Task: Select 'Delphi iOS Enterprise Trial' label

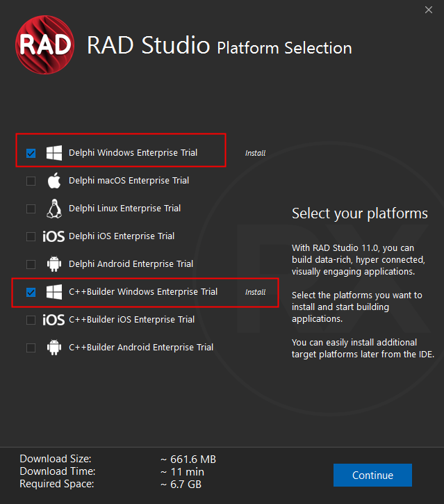Action: click(x=122, y=236)
